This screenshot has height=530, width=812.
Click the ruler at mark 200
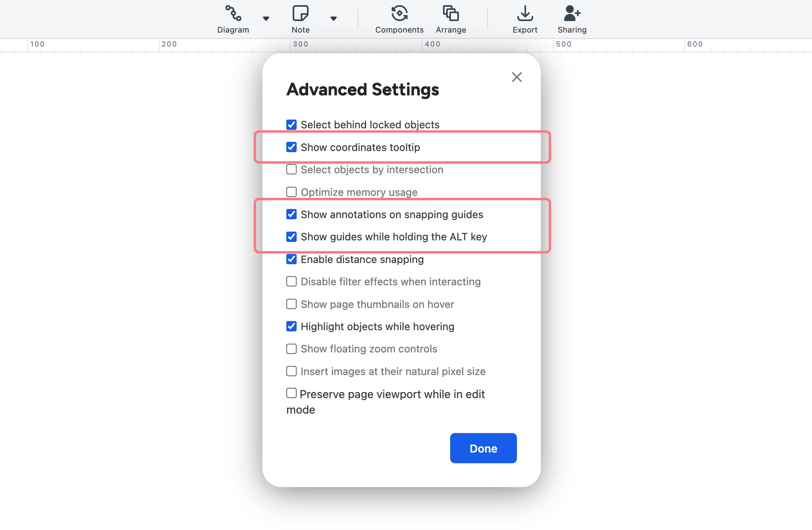point(169,44)
